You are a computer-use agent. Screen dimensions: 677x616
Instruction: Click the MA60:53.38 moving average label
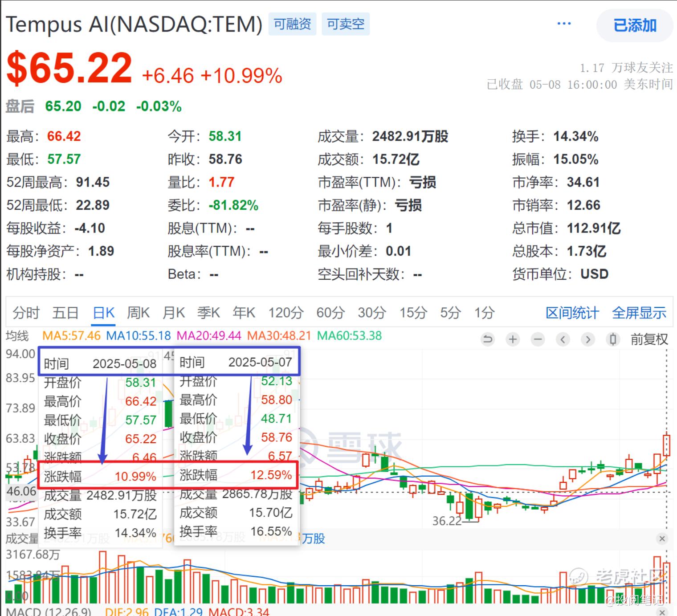(350, 336)
